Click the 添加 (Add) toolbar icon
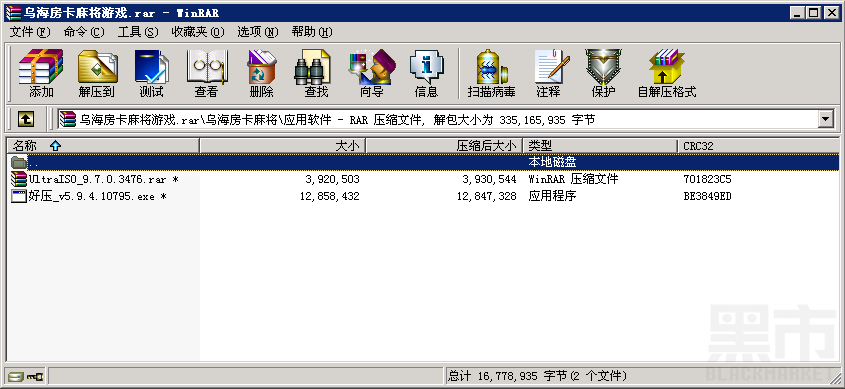The height and width of the screenshot is (389, 845). click(41, 73)
